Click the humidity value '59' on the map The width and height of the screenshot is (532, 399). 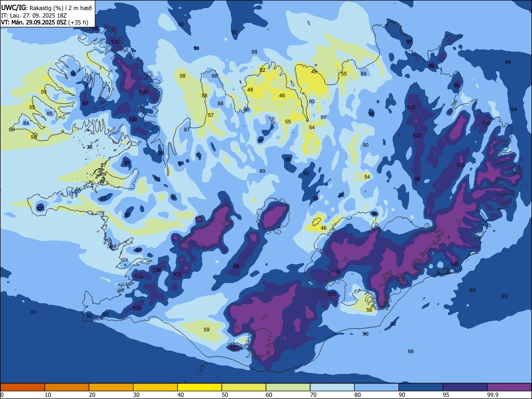point(206,329)
